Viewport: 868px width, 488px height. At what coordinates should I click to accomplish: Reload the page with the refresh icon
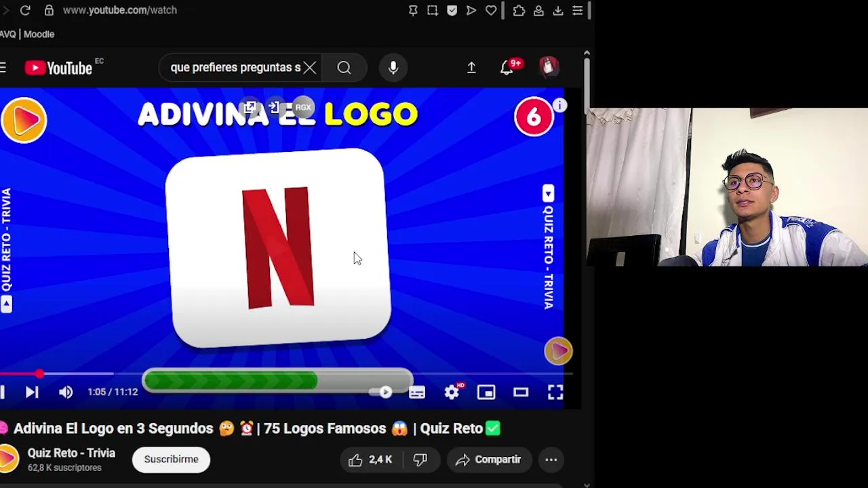pos(25,10)
